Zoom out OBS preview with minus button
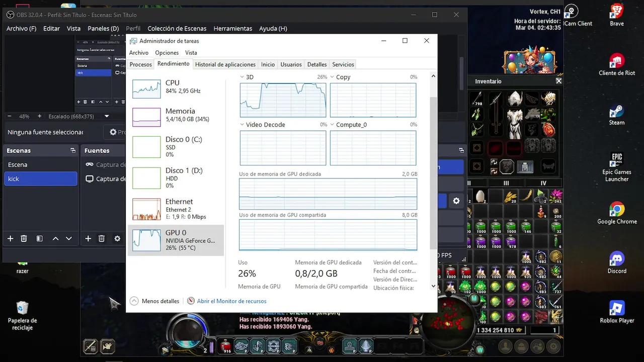 (x=10, y=116)
